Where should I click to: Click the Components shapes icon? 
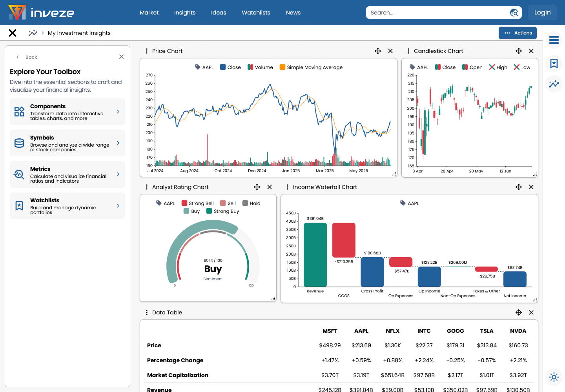tap(19, 112)
